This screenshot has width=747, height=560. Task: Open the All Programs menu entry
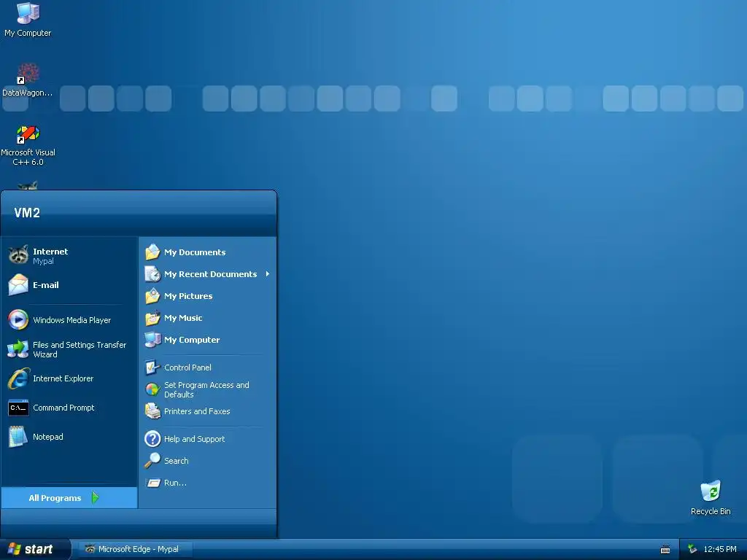(69, 497)
